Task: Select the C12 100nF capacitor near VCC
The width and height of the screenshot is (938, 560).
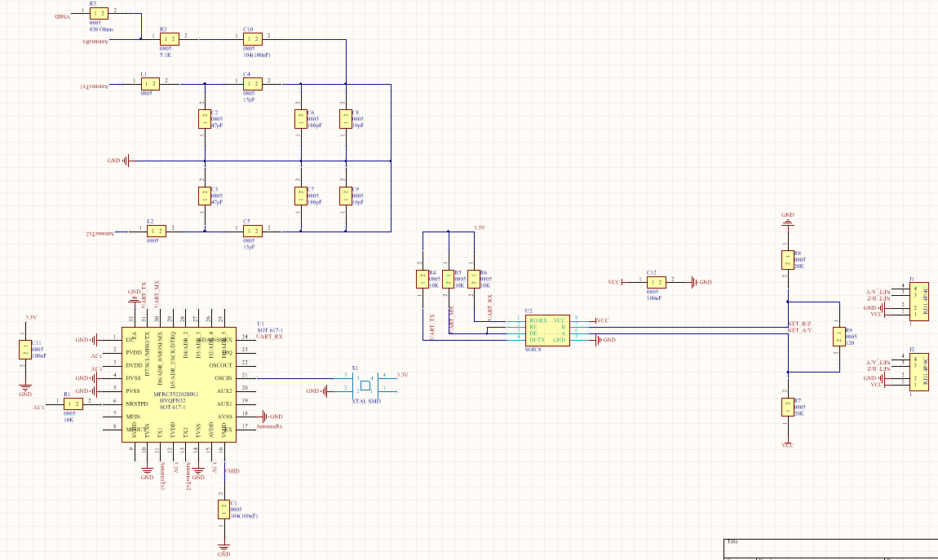Action: pos(657,282)
